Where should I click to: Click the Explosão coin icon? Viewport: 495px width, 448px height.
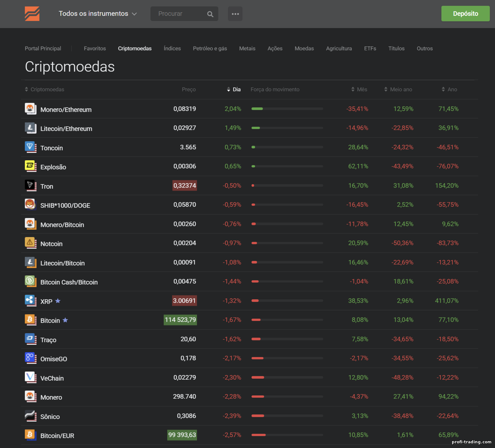pyautogui.click(x=31, y=166)
